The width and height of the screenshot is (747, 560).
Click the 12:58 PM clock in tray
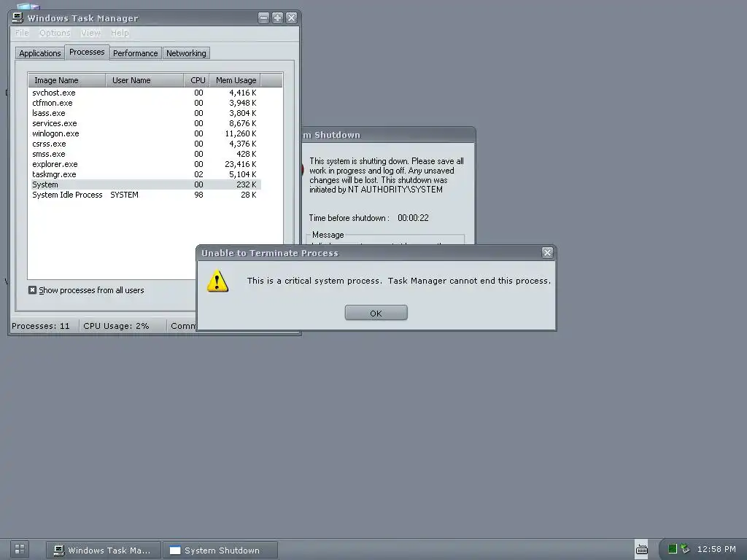pos(716,549)
